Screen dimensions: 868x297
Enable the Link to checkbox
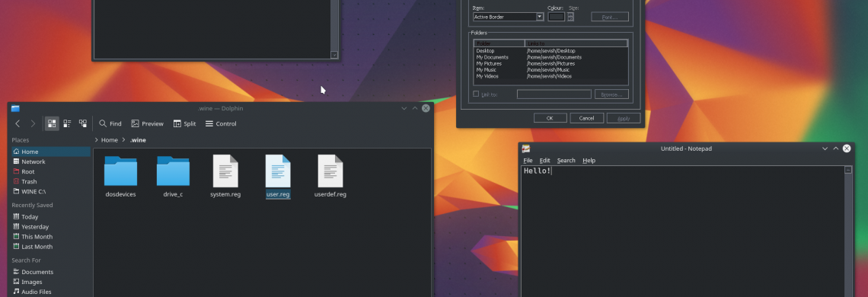[476, 94]
